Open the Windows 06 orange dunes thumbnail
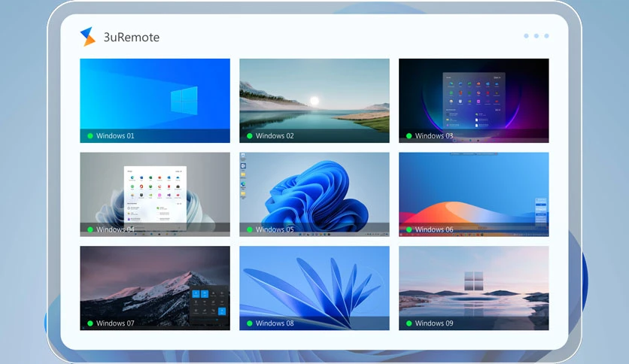The image size is (629, 364). [x=474, y=195]
